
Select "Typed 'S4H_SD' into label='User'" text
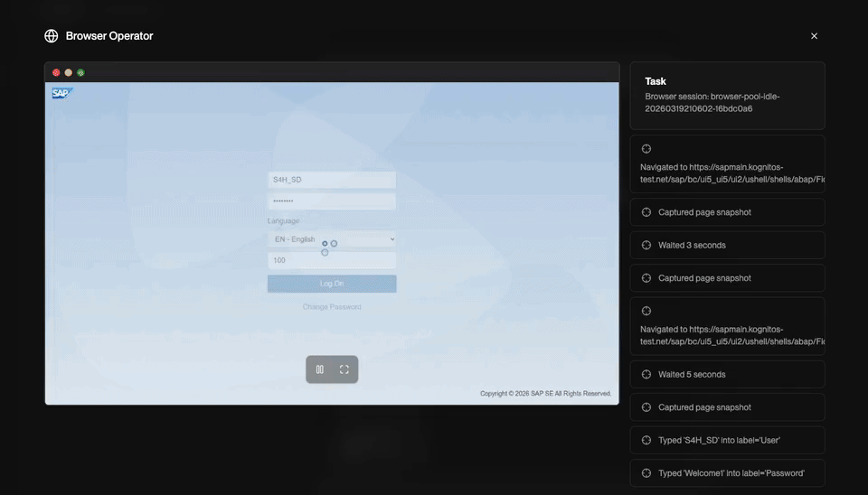(719, 440)
